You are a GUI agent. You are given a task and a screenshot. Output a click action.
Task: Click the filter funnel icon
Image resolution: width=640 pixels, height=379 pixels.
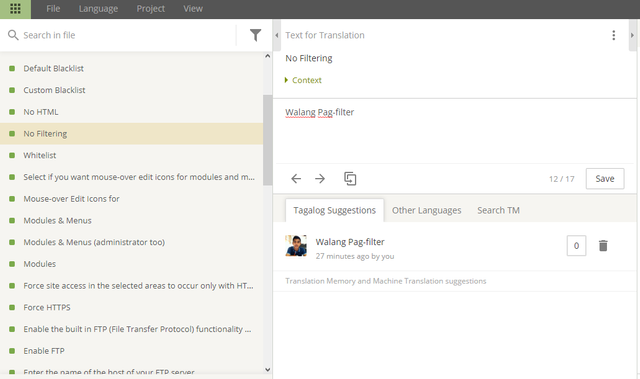(x=255, y=35)
